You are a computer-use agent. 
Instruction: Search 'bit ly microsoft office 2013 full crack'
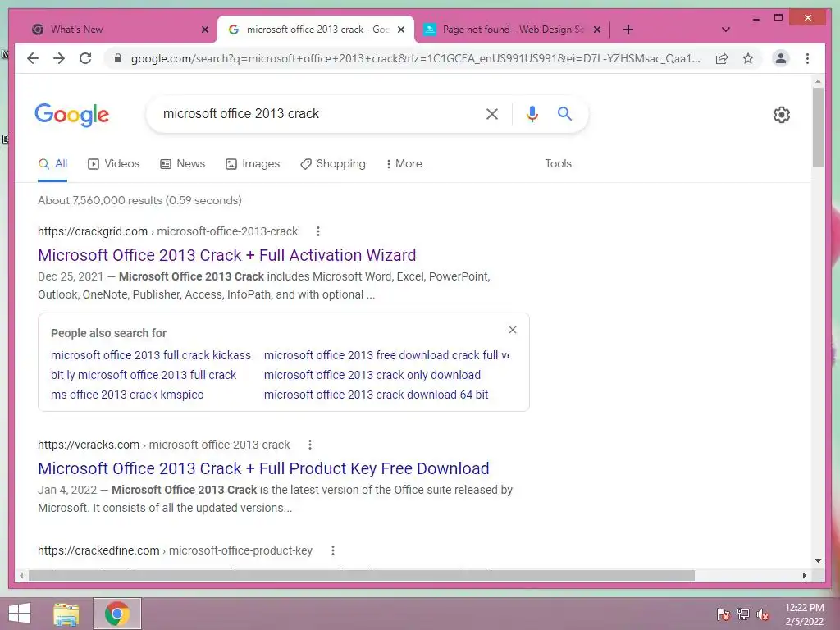click(x=143, y=375)
